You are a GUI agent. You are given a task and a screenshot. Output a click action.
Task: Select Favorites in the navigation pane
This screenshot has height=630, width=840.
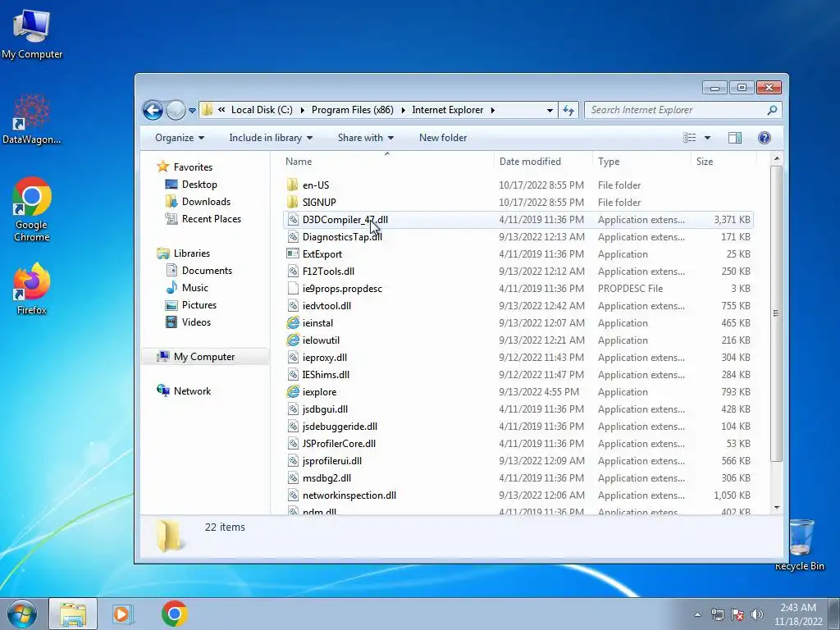point(193,167)
